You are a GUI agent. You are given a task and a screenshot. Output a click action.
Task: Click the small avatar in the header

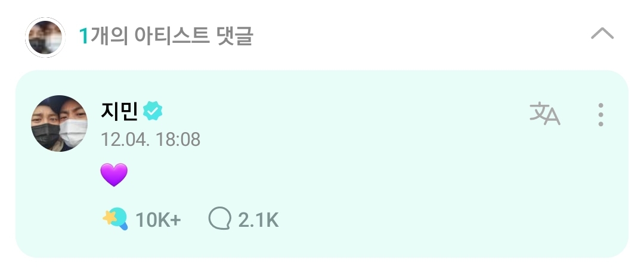[45, 38]
